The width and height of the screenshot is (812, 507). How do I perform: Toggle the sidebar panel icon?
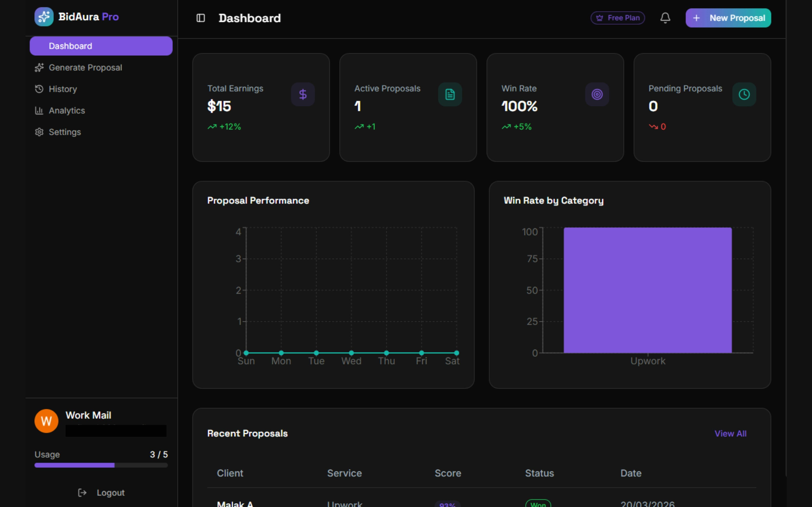(200, 18)
